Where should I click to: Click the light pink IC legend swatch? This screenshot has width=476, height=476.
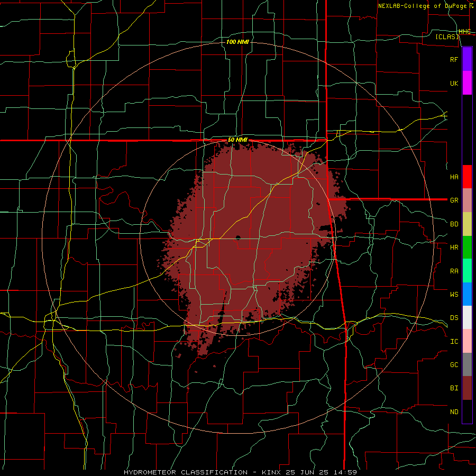467,341
